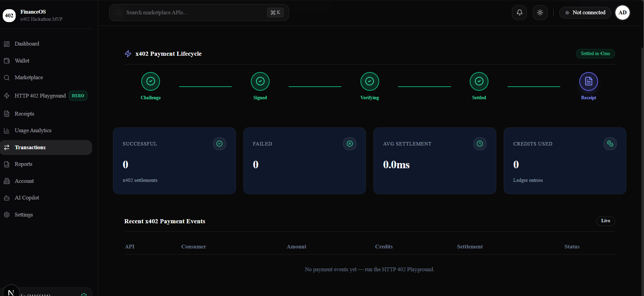The width and height of the screenshot is (644, 296).
Task: Select the Challenge step checkmark icon
Action: [x=150, y=82]
